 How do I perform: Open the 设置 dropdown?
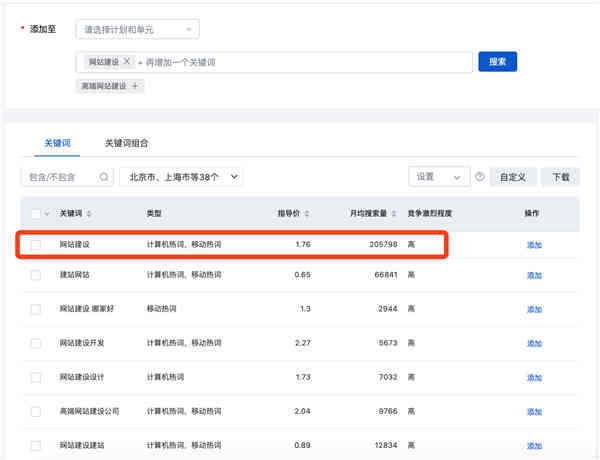coord(438,177)
